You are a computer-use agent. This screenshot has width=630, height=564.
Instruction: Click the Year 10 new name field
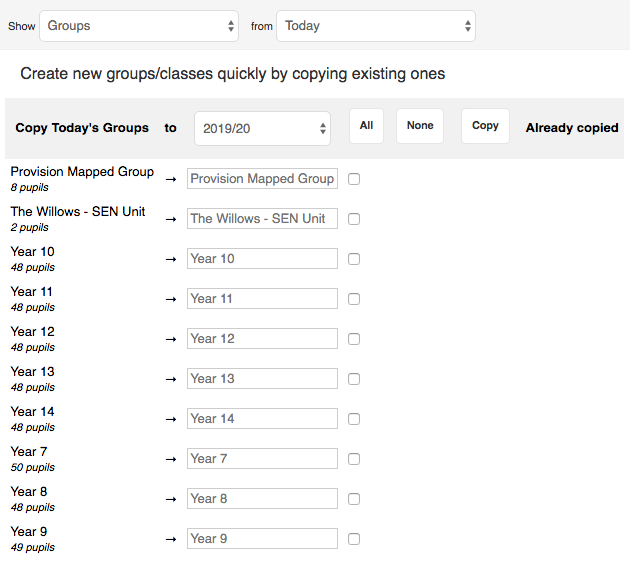(262, 258)
